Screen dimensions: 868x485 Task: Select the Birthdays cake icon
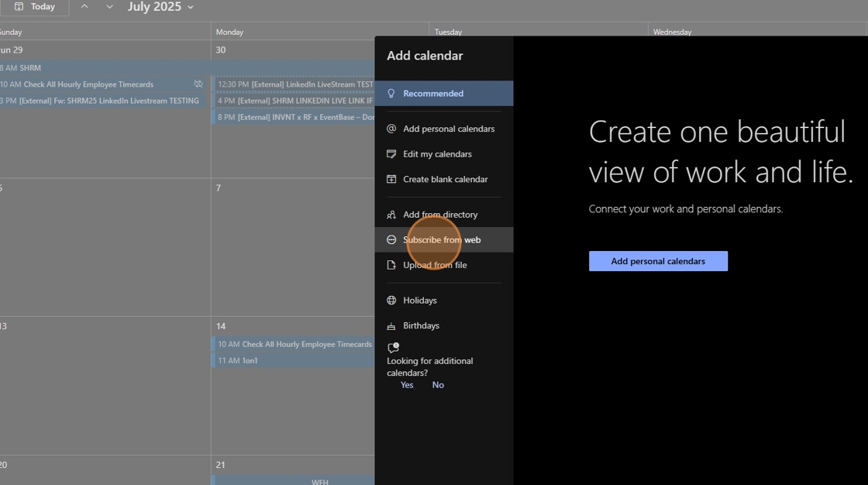391,326
